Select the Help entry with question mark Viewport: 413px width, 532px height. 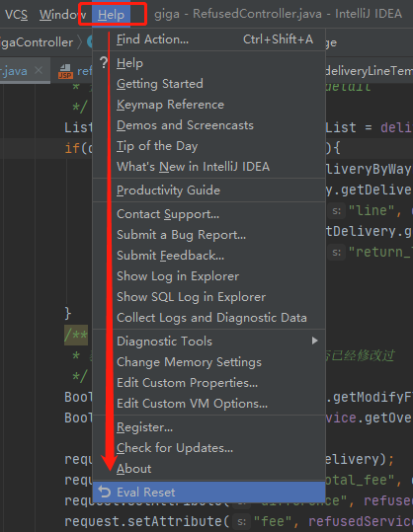coord(209,63)
